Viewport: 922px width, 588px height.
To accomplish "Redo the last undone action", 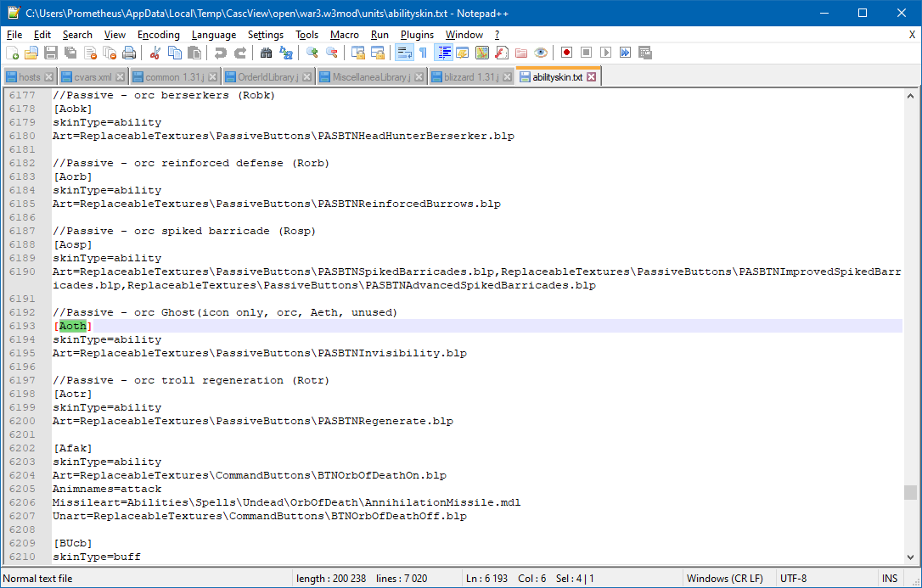I will [x=240, y=53].
